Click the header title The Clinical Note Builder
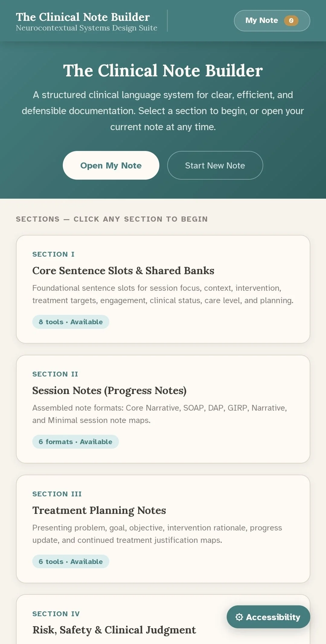The height and width of the screenshot is (644, 326). coord(83,17)
